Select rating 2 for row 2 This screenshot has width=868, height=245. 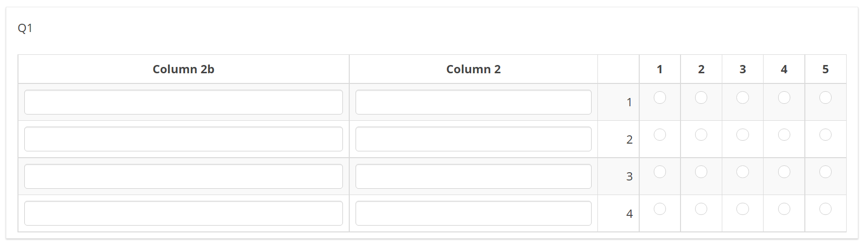(701, 135)
